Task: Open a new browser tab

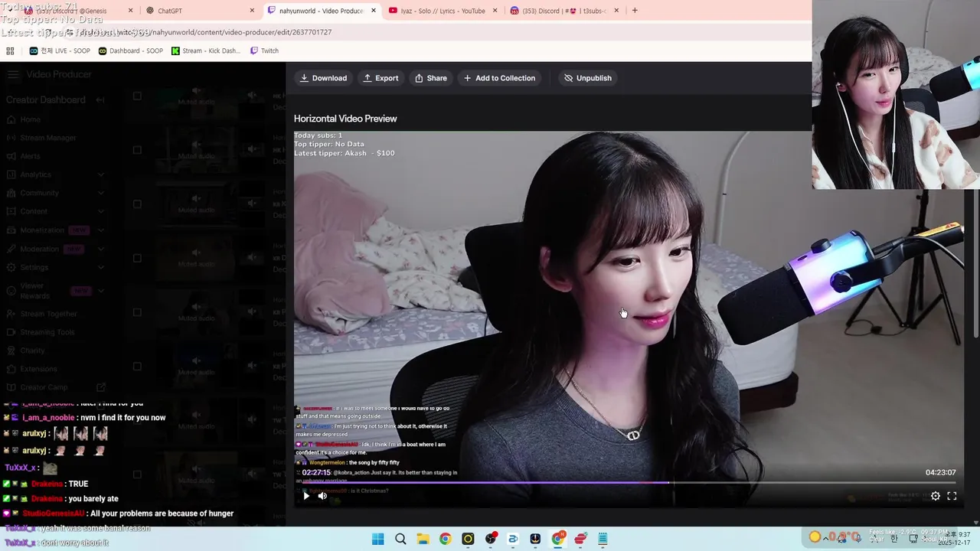Action: (635, 11)
